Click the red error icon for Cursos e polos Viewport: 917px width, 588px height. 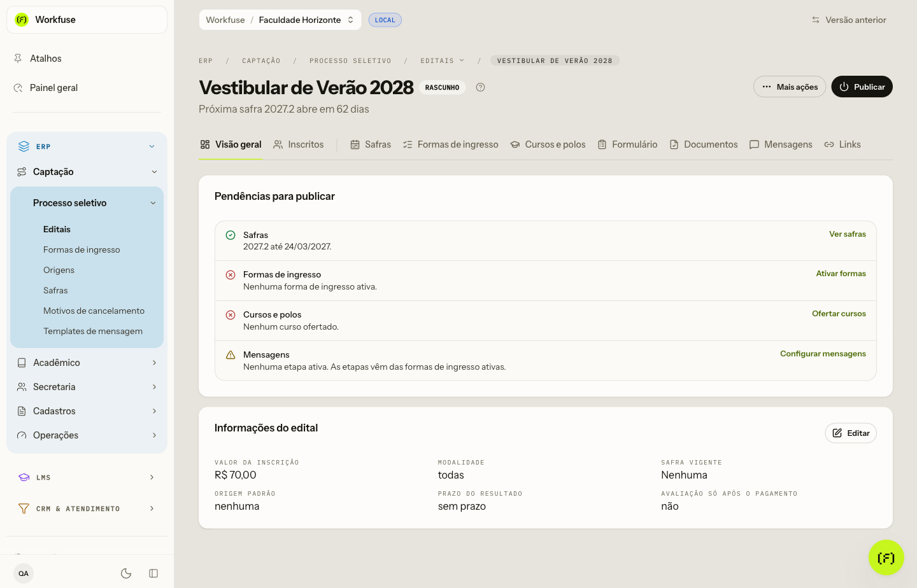pyautogui.click(x=231, y=315)
